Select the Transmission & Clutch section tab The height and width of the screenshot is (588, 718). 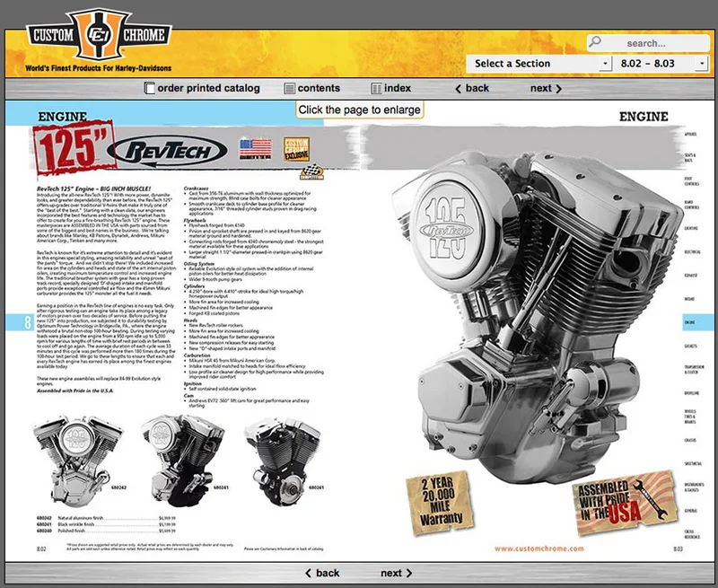click(x=694, y=370)
